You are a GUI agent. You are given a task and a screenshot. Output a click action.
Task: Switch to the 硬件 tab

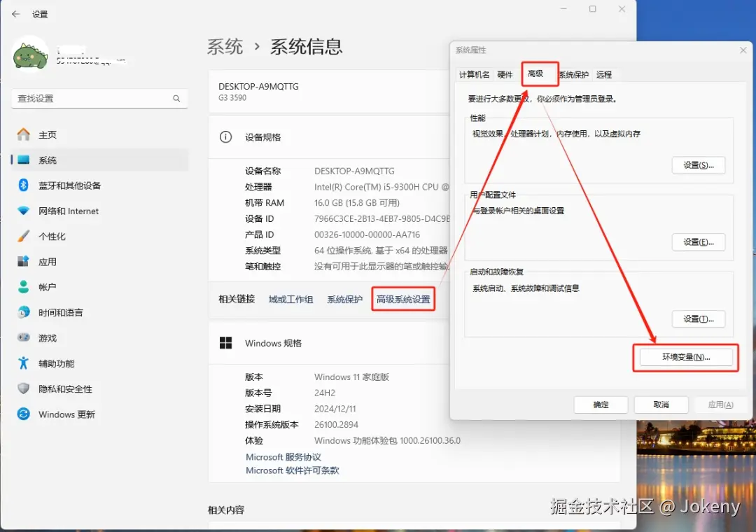[x=505, y=75]
